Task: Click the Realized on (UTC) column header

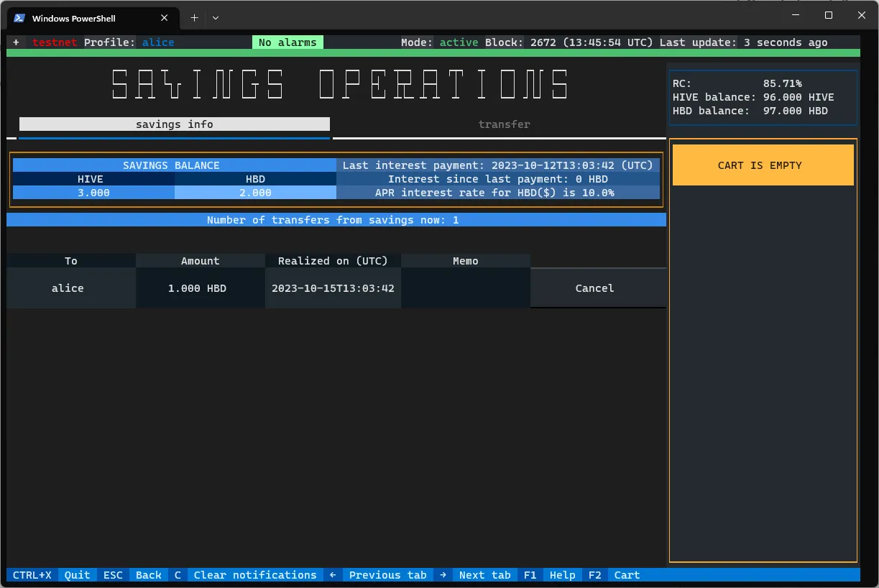Action: pyautogui.click(x=333, y=261)
